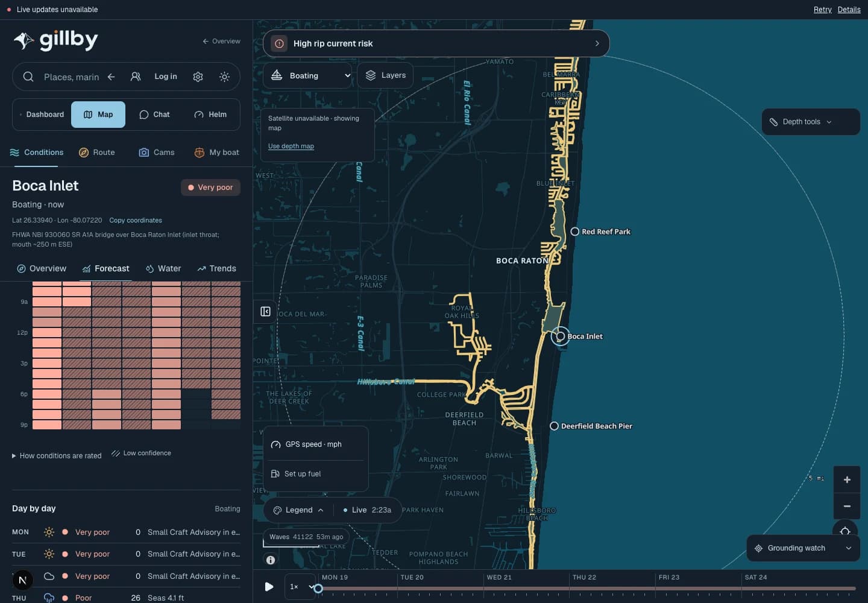Open the My boat tab
Screen dimensions: 868x603
[x=216, y=153]
